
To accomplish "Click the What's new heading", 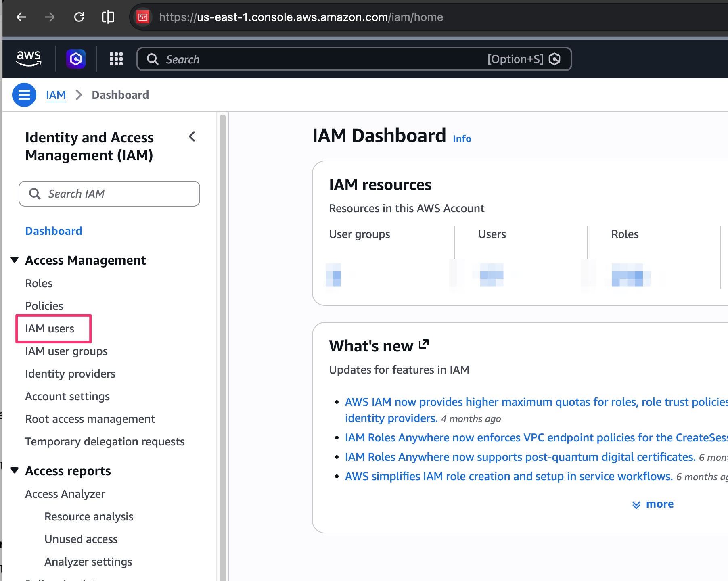I will click(x=371, y=346).
